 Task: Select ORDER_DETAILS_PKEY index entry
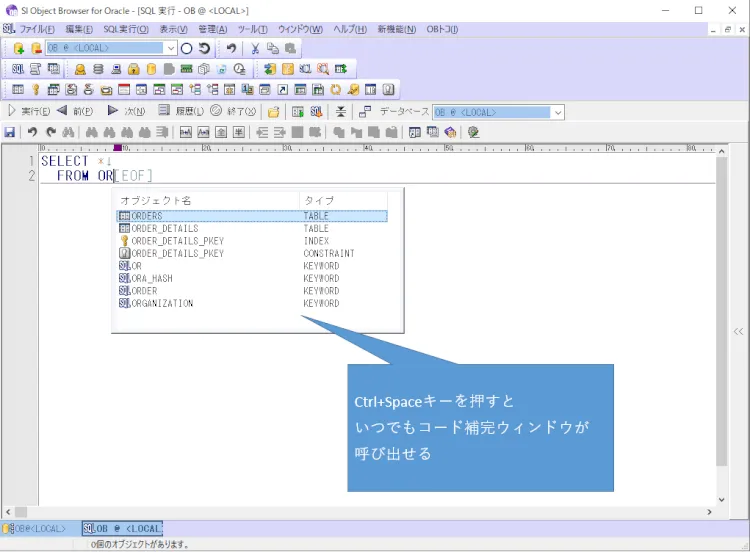tap(252, 241)
